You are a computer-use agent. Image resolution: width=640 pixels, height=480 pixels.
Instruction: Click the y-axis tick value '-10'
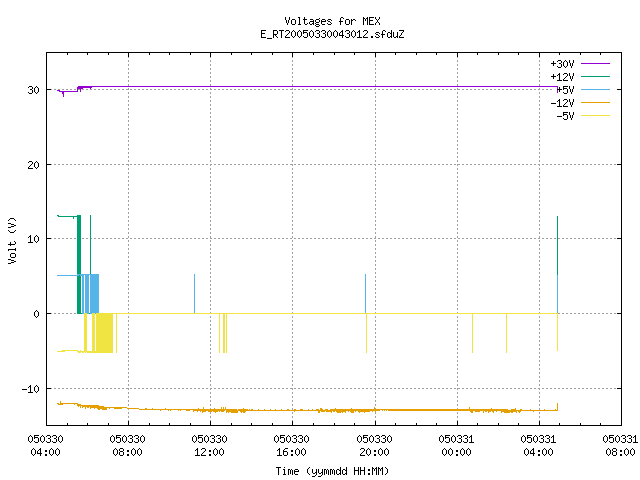click(x=31, y=389)
